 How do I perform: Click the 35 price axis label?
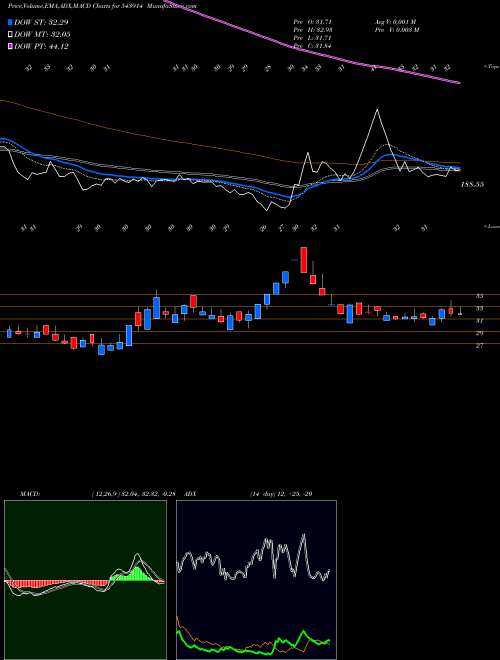tap(479, 296)
